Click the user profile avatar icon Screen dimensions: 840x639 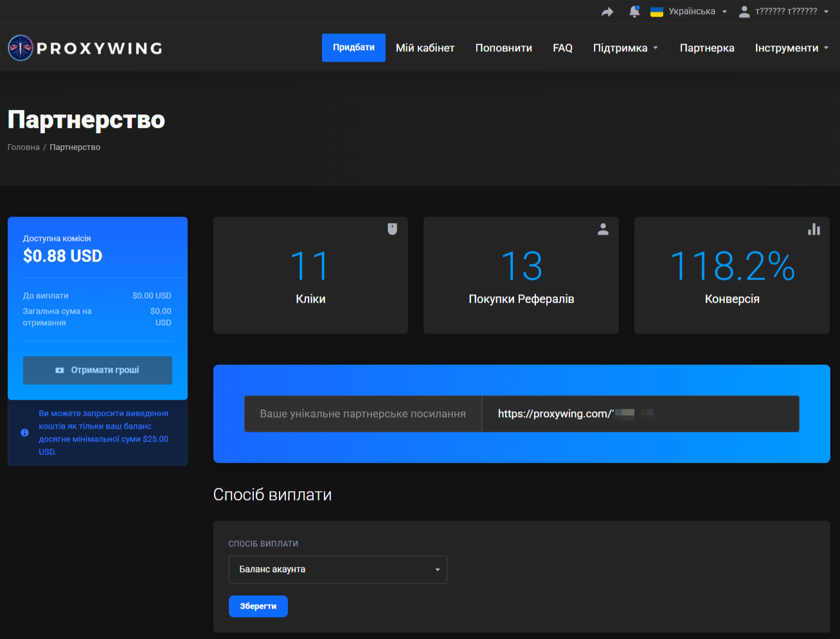pyautogui.click(x=744, y=12)
